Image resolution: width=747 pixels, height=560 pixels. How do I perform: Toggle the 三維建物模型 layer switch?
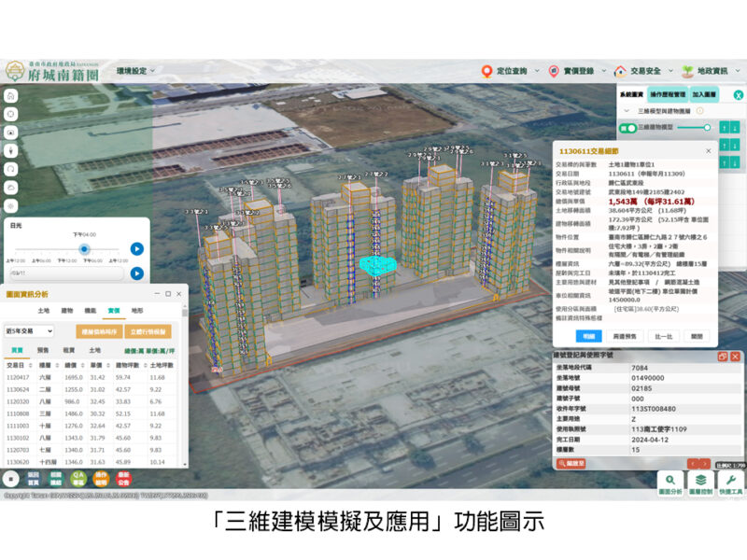630,127
